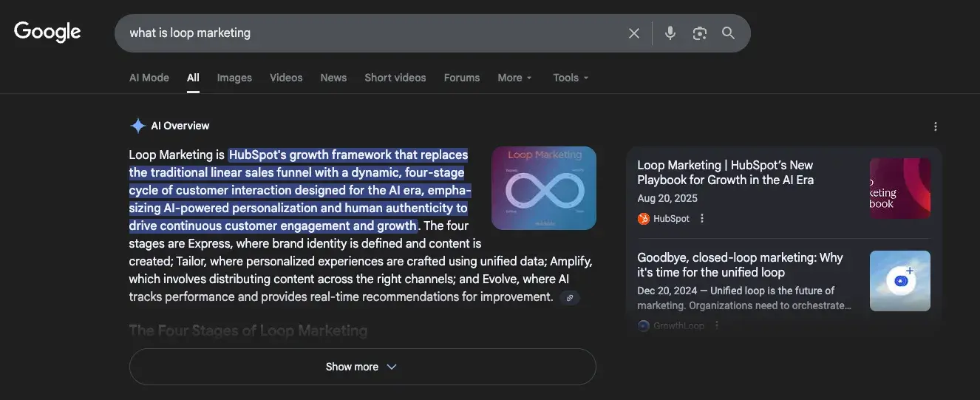
Task: Open three-dot menu beside HubSpot source
Action: tap(702, 218)
